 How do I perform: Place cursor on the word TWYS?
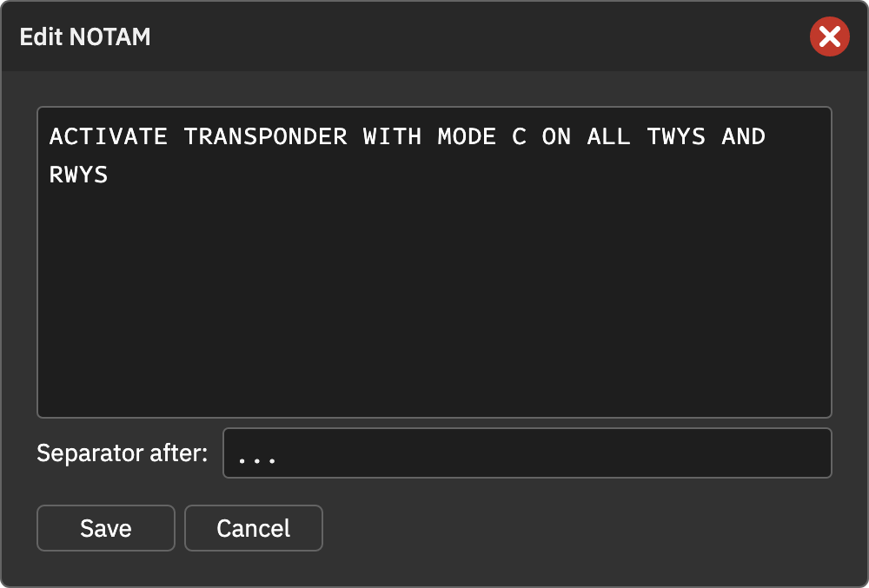tap(676, 136)
